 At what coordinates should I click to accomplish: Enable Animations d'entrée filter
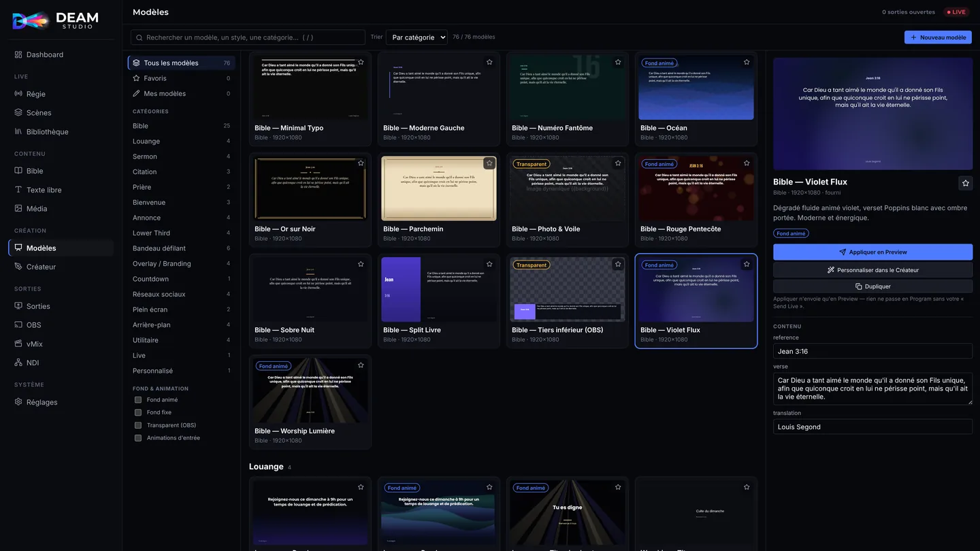[138, 438]
